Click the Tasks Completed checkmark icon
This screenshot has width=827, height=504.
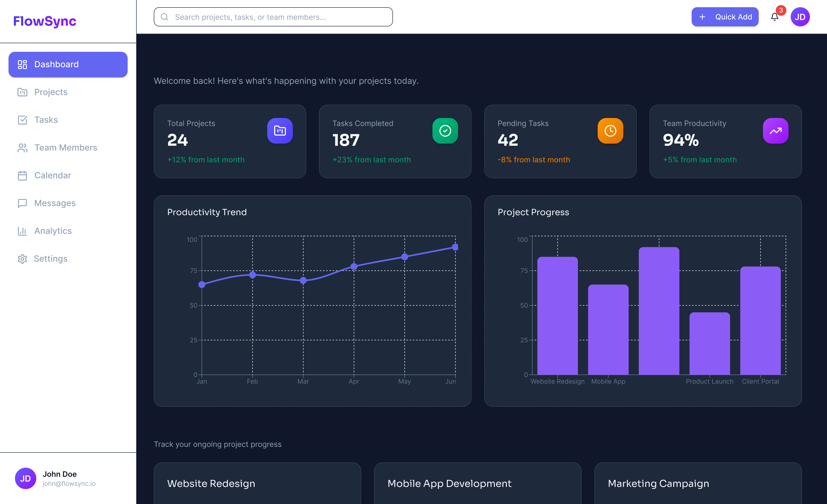(x=445, y=131)
